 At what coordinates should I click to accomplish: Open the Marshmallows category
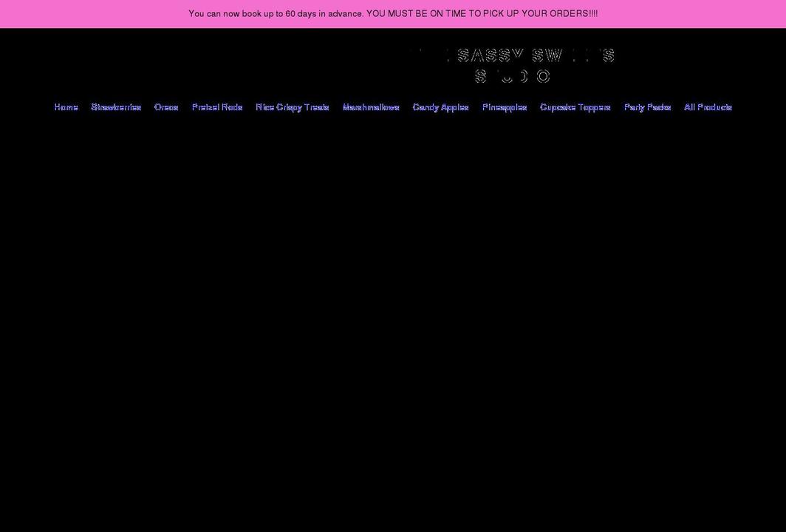pyautogui.click(x=371, y=106)
